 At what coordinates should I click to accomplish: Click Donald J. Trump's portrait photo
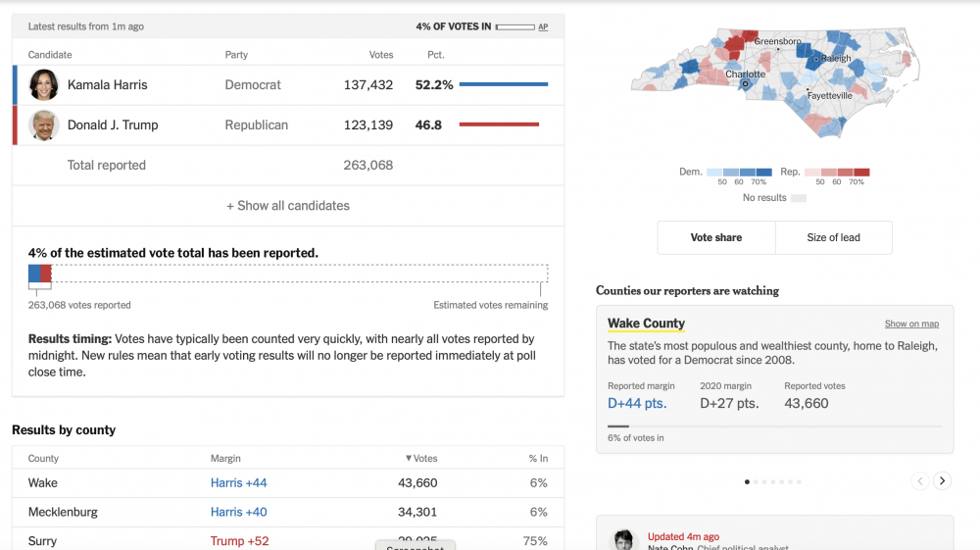coord(44,125)
